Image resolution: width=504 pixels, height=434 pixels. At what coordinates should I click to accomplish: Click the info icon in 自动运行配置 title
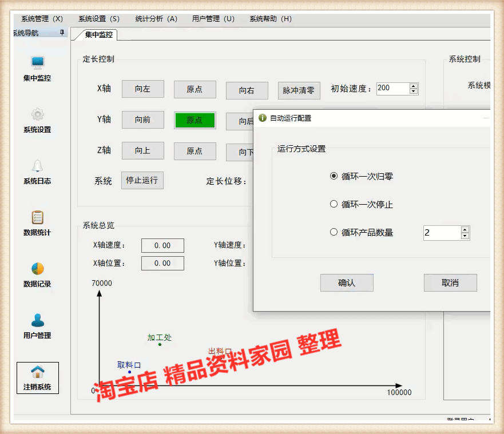[x=263, y=118]
